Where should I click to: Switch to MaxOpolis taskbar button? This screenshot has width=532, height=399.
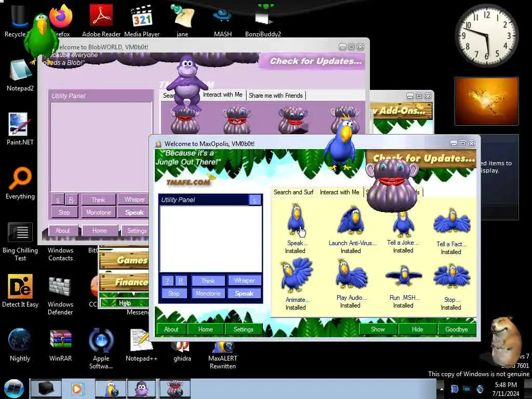point(111,389)
